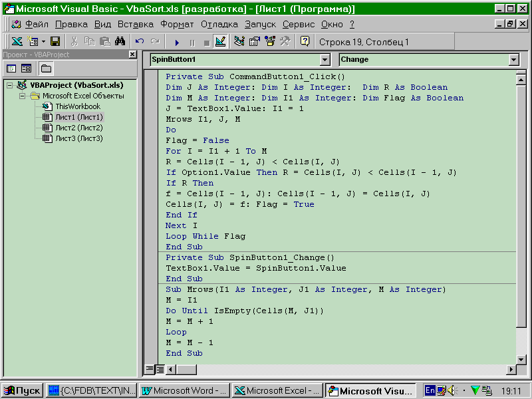Undo the last action with the Undo arrow
The image size is (532, 399).
tap(140, 42)
